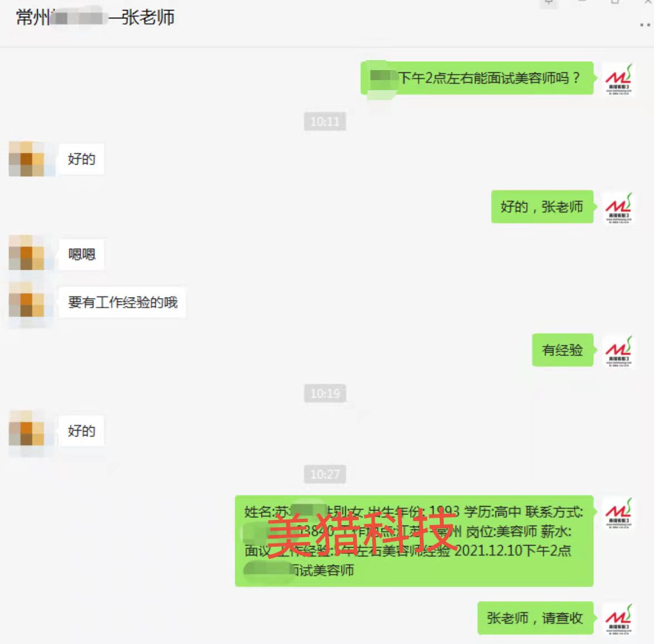Click the avatar next to 要有工作经验的哦
The height and width of the screenshot is (644, 654).
pos(27,300)
